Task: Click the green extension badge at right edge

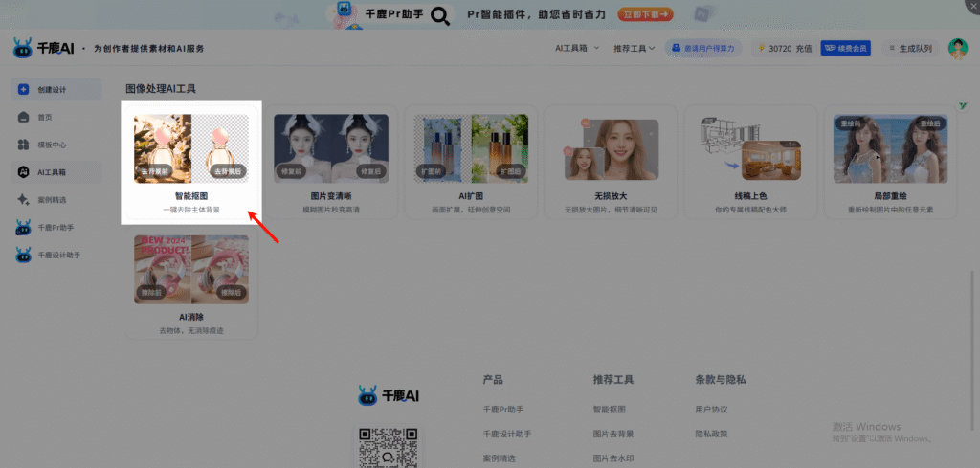Action: [963, 107]
